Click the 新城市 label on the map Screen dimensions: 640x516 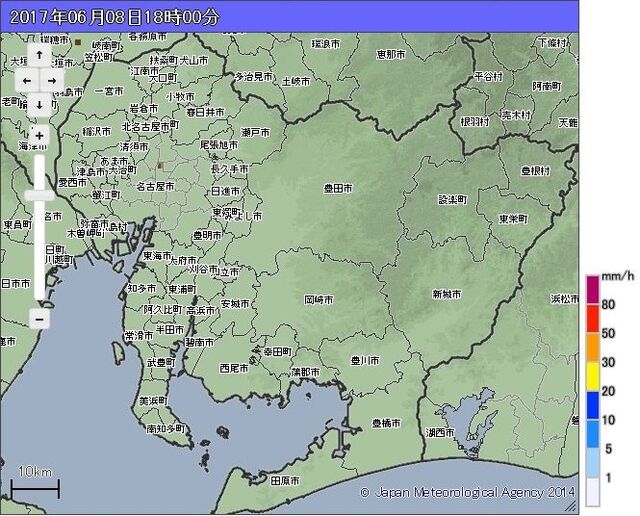coord(447,294)
